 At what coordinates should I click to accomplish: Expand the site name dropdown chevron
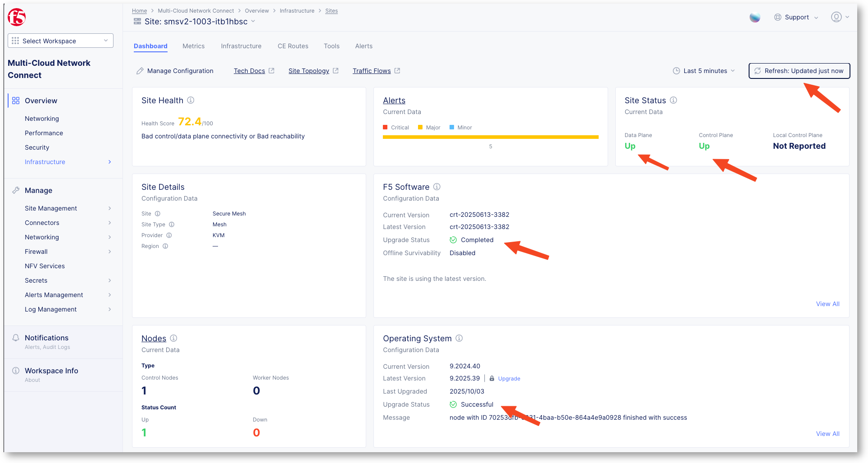pyautogui.click(x=253, y=21)
